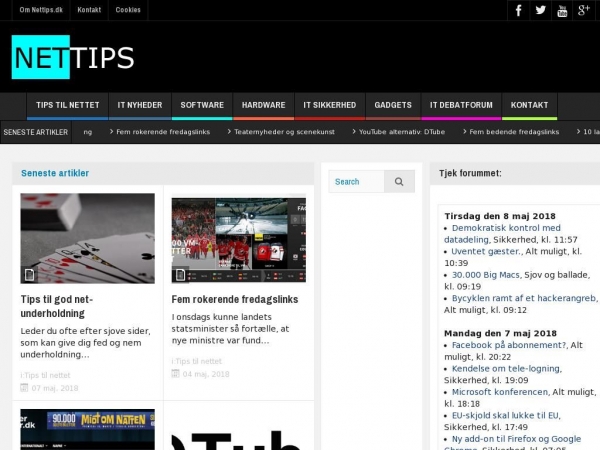Open the playing cards article thumbnail
This screenshot has height=450, width=600.
pyautogui.click(x=88, y=238)
